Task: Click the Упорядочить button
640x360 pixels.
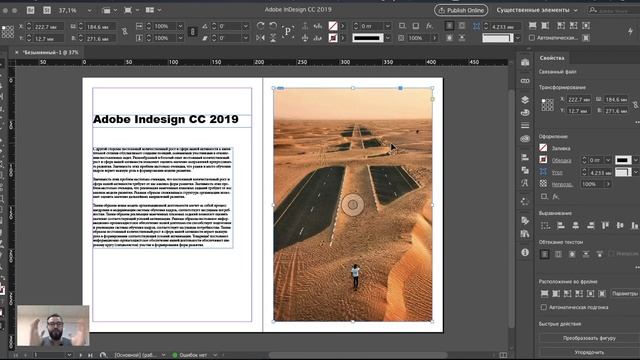Action: (589, 352)
